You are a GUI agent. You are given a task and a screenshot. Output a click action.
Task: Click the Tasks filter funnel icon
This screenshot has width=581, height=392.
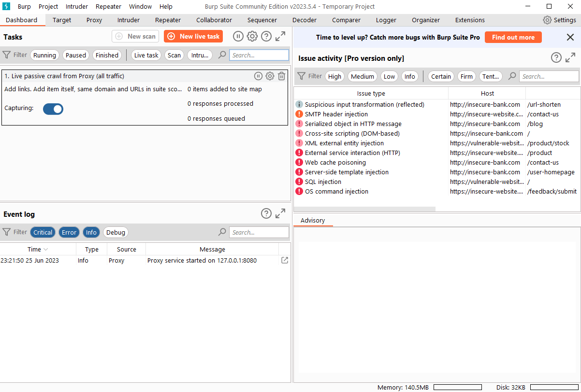click(7, 55)
